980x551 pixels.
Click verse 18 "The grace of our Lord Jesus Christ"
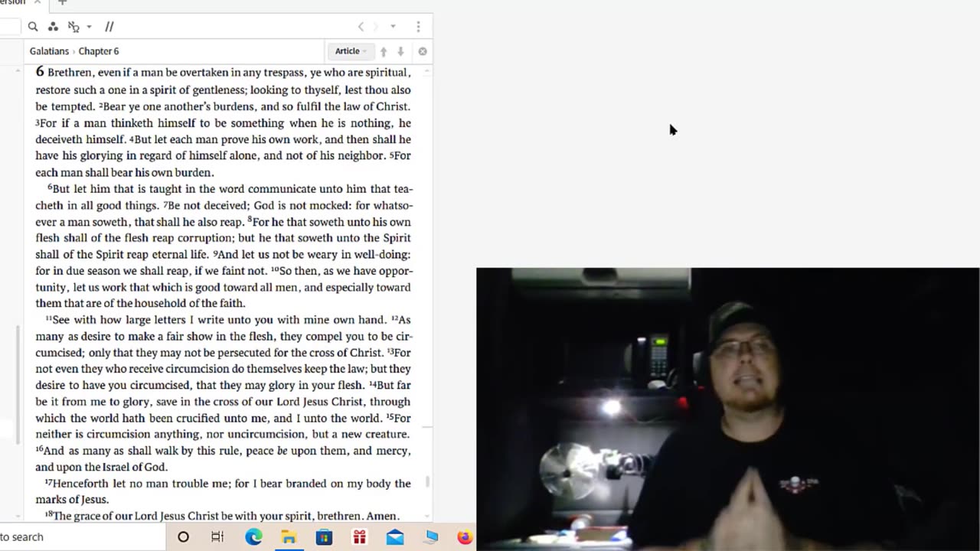tap(131, 517)
